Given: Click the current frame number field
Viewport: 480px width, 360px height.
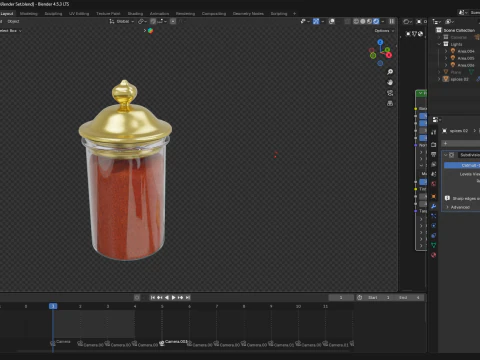Looking at the screenshot, I should point(341,297).
